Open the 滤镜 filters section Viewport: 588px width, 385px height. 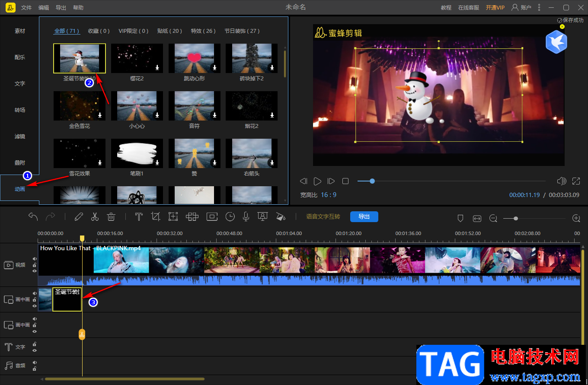20,137
